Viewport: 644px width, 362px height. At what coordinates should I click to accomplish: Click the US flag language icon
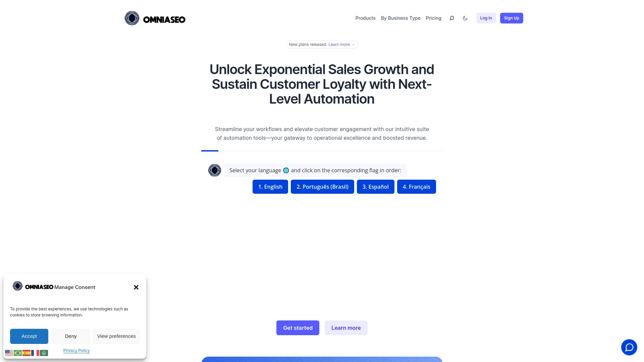point(9,352)
